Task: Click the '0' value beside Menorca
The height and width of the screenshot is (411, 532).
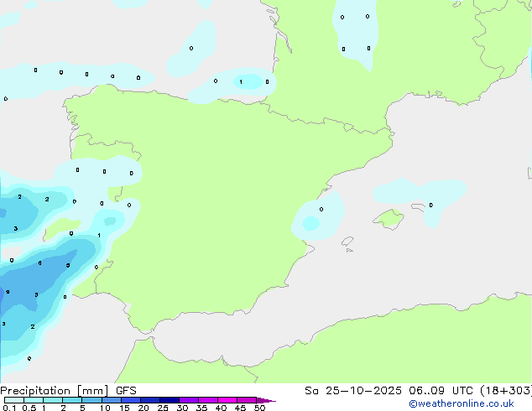Action: point(431,205)
